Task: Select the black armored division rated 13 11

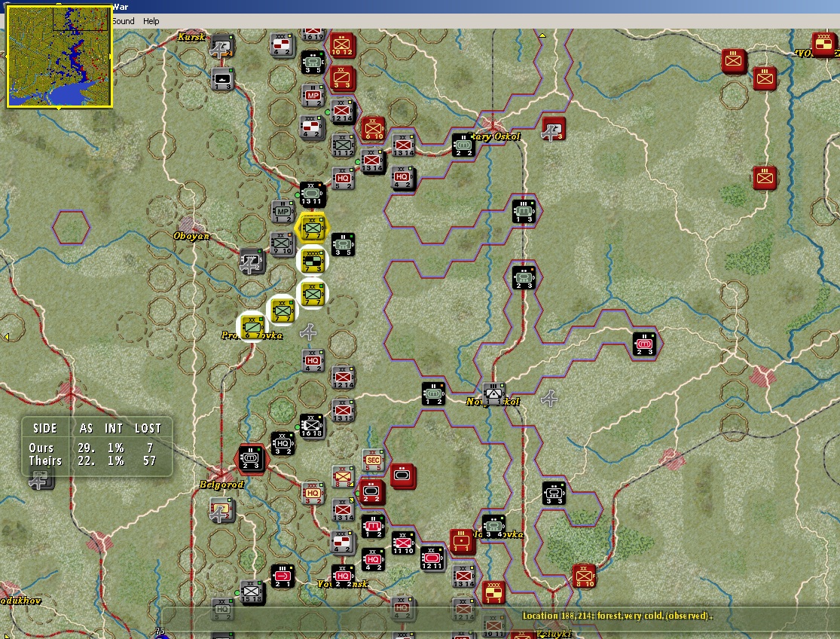Action: coord(312,194)
